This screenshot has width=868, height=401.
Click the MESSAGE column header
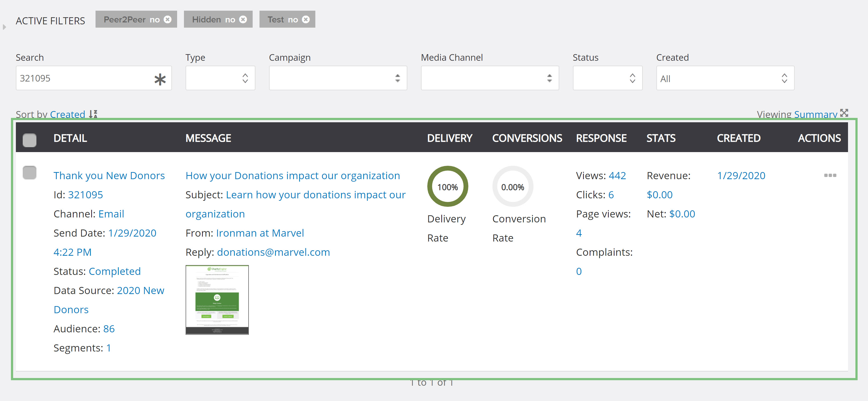click(208, 138)
